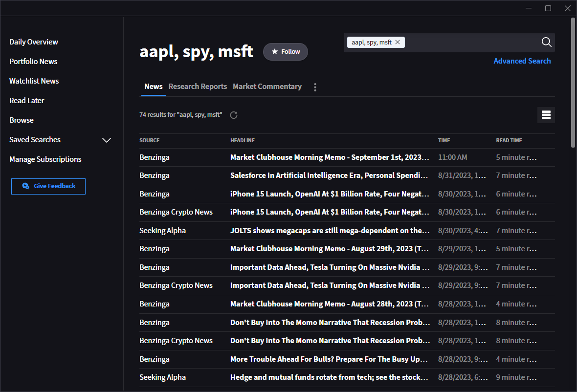Toggle the list view layout icon
Screen dimensions: 577x392
546,115
